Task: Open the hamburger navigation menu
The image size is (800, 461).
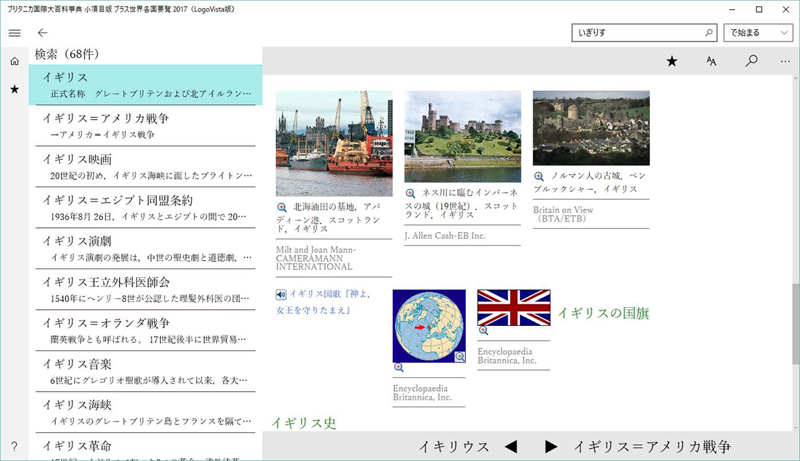Action: (x=14, y=33)
